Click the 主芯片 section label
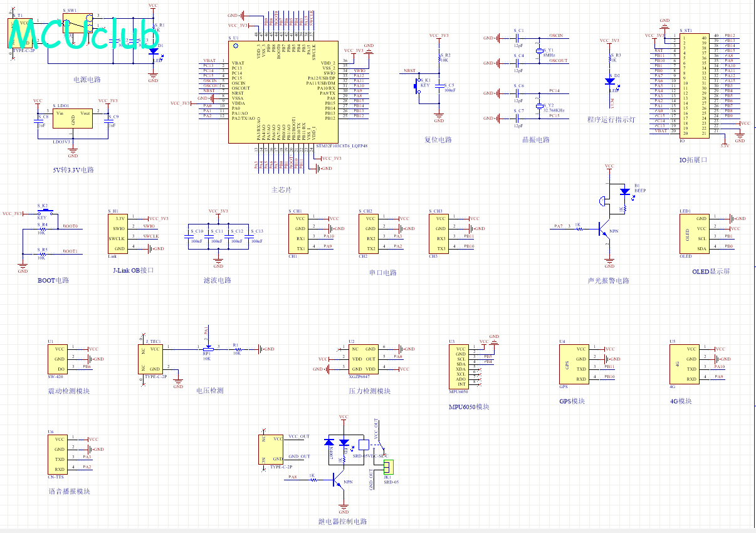This screenshot has height=533, width=756. pos(281,189)
